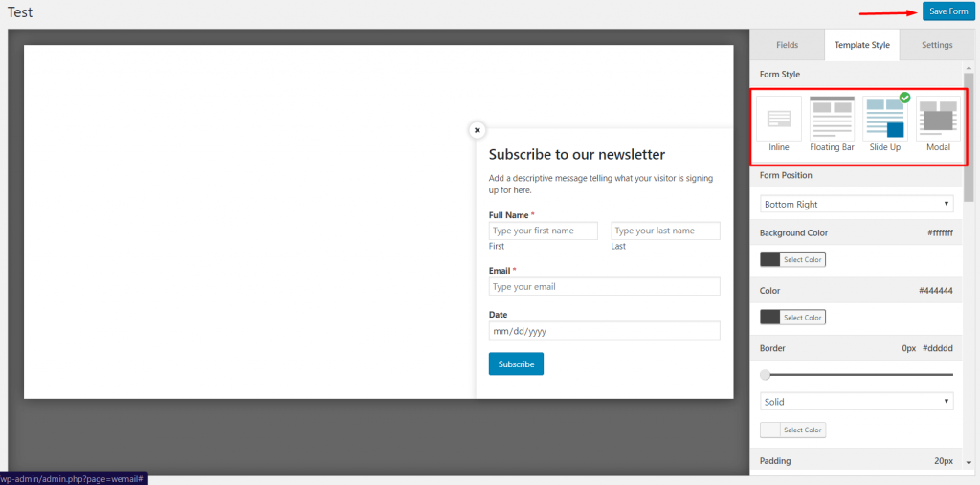This screenshot has height=485, width=980.
Task: Open the text Color Select Color swatch
Action: tap(792, 318)
